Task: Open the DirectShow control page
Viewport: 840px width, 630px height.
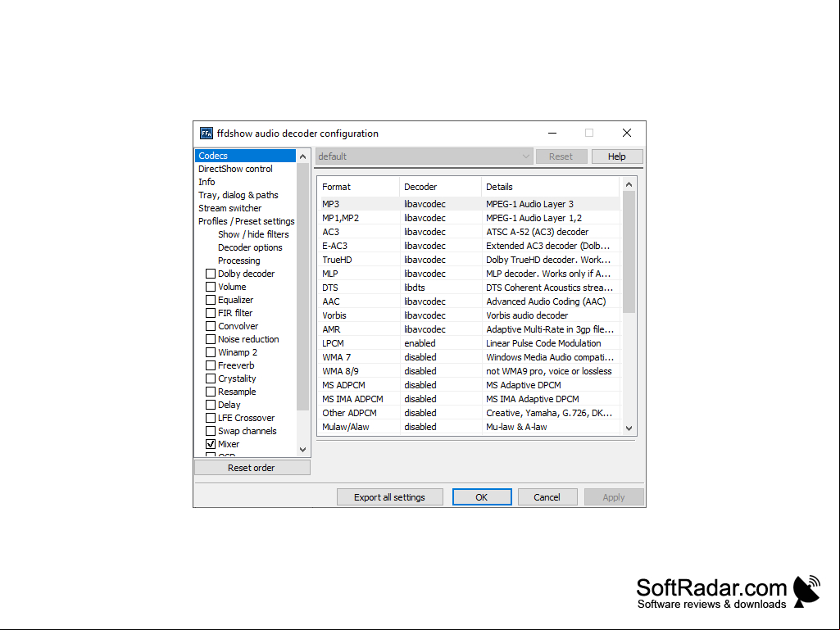Action: click(x=235, y=169)
